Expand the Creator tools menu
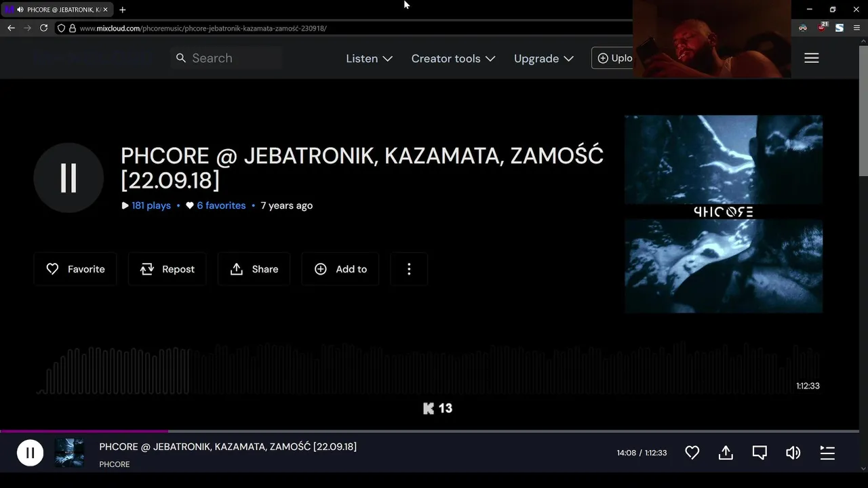This screenshot has width=868, height=488. (453, 58)
